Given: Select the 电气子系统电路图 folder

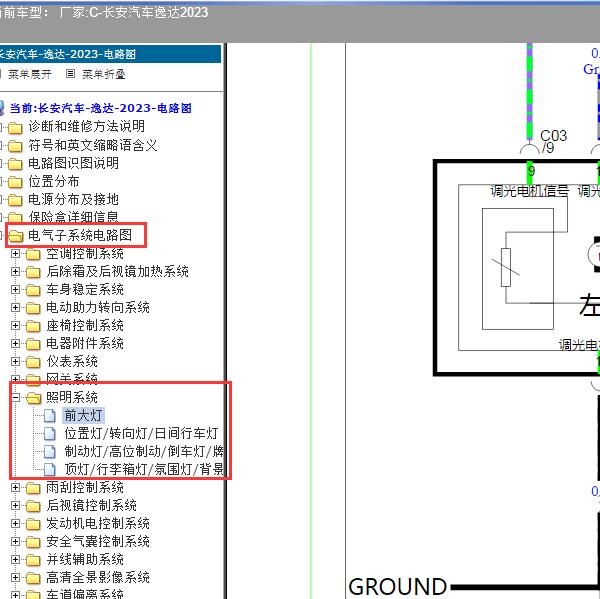Looking at the screenshot, I should pyautogui.click(x=80, y=235).
